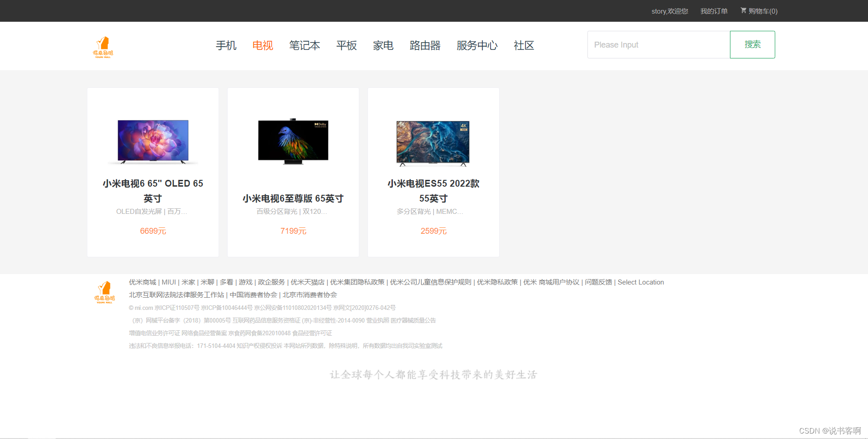Open the 路由器 category tab
The image size is (868, 439).
(x=425, y=45)
